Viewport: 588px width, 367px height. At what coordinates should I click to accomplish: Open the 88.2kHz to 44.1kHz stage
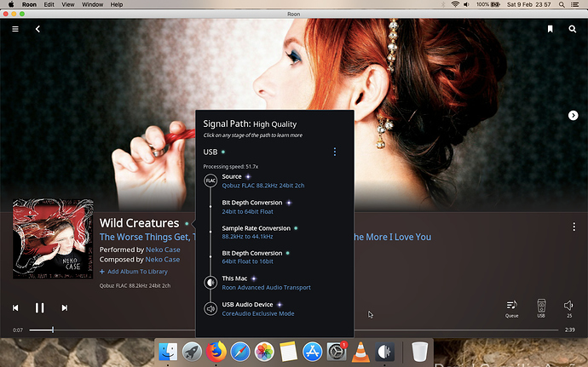[x=247, y=237]
